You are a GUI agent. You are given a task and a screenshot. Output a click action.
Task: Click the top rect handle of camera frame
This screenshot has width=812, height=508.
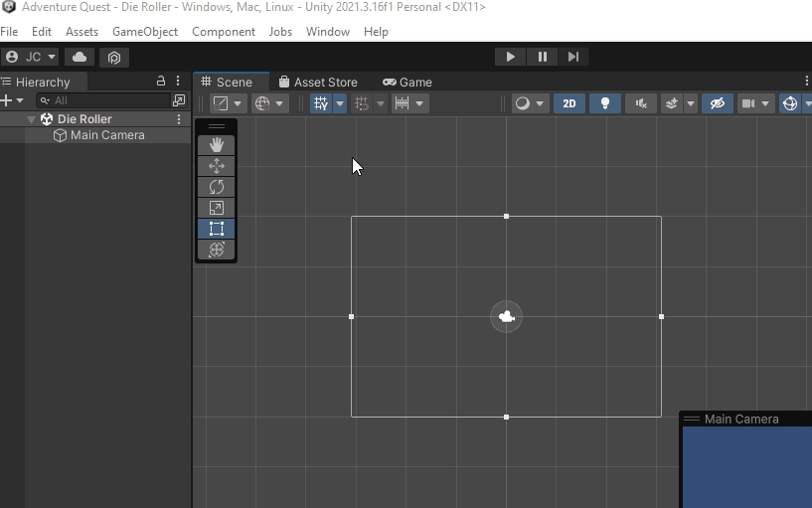coord(507,216)
